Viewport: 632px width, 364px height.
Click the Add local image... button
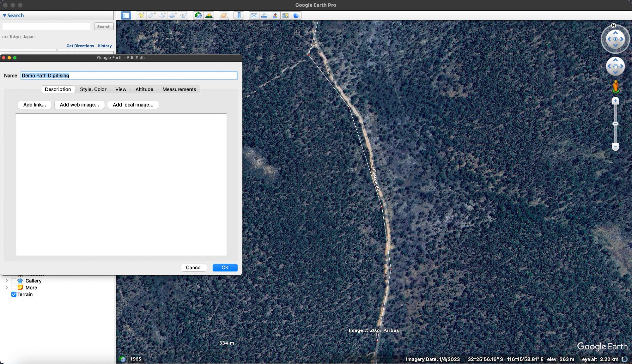coord(133,105)
